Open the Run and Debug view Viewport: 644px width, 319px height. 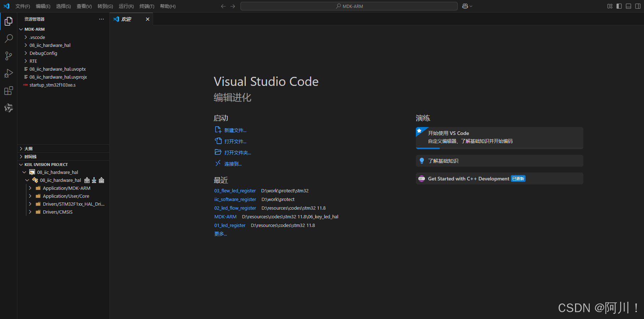coord(9,73)
